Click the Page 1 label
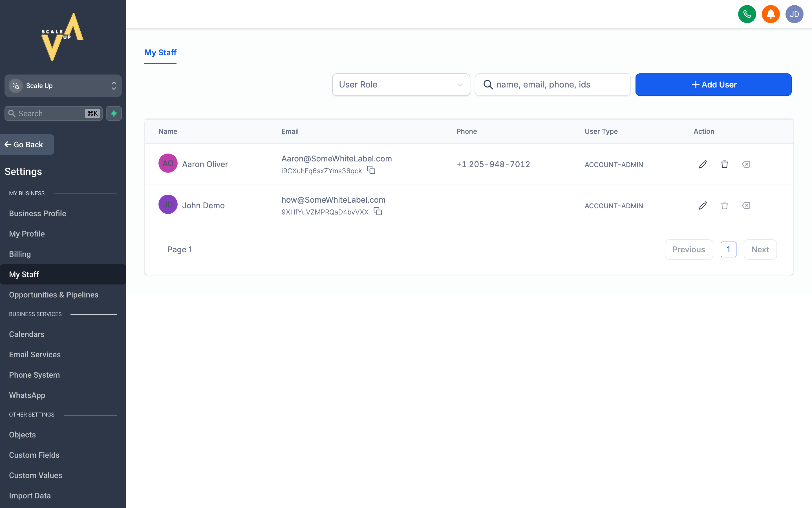This screenshot has width=812, height=508. coord(180,249)
